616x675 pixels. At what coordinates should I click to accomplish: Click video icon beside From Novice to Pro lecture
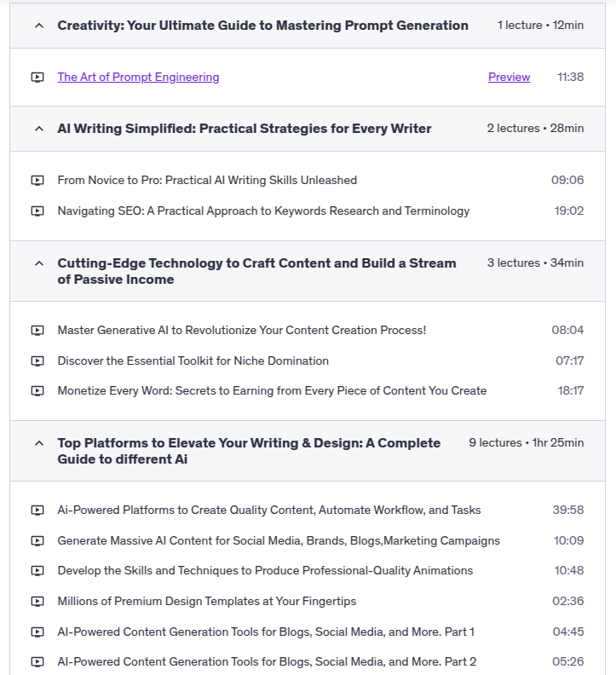[x=37, y=181]
